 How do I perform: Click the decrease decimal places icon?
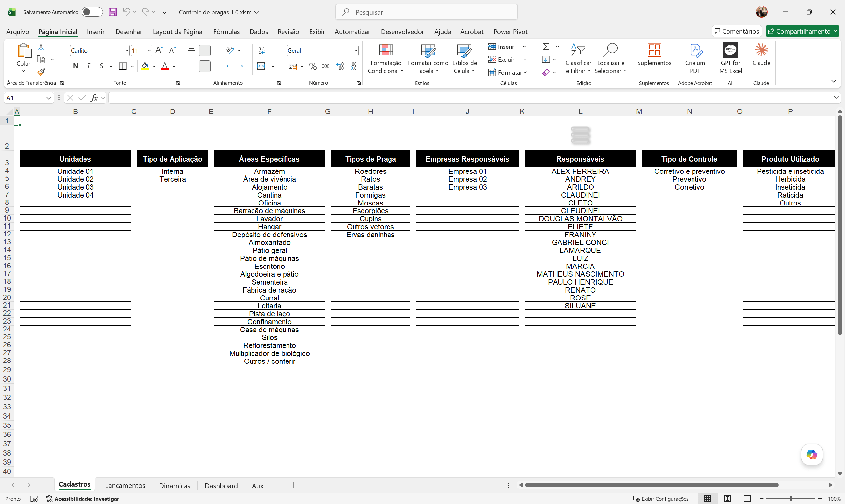[353, 66]
